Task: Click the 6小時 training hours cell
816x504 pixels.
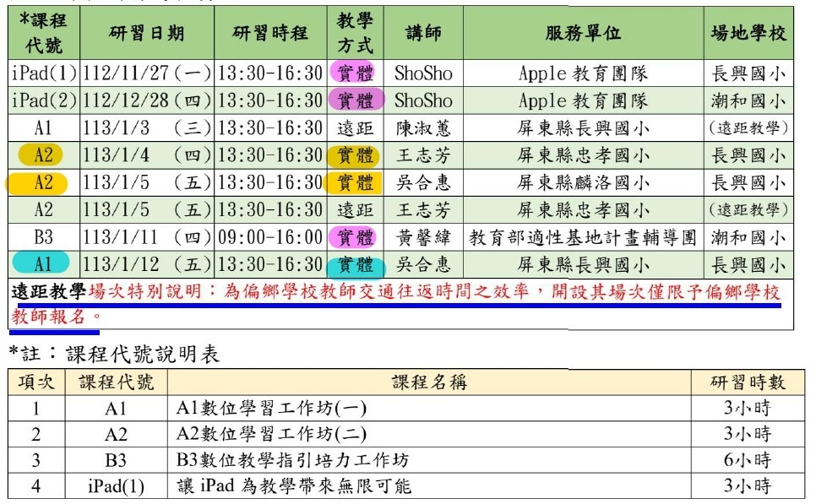Action: 748,460
